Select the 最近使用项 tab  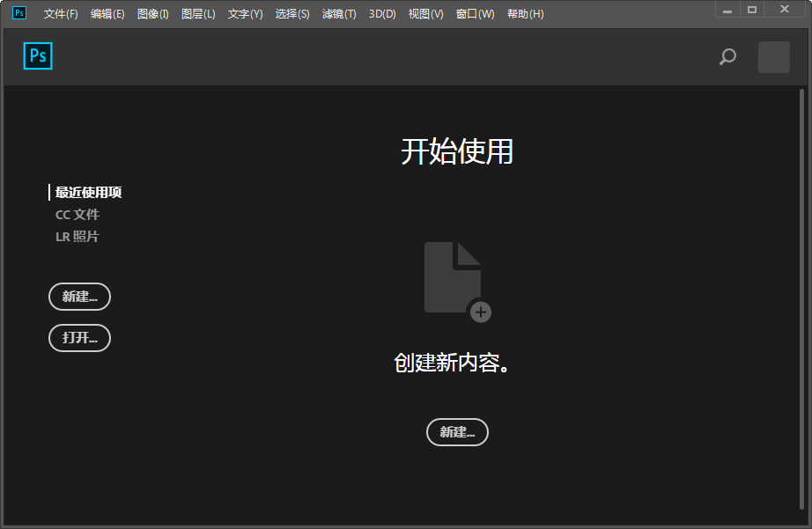click(x=88, y=193)
